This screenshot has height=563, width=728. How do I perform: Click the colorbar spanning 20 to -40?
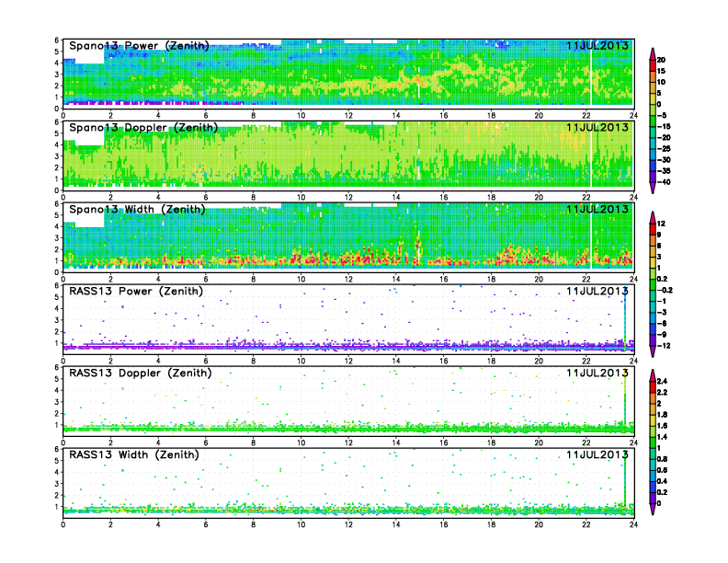(x=653, y=121)
